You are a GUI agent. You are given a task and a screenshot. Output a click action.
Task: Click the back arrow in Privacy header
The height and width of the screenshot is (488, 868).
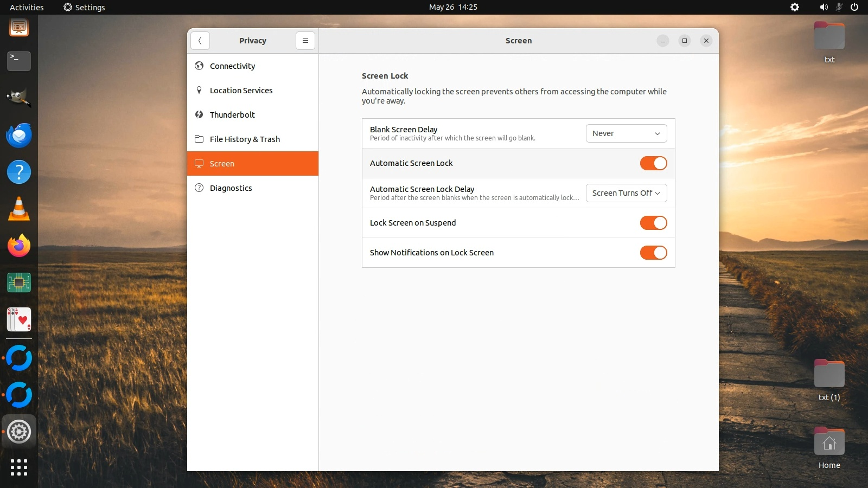tap(200, 41)
